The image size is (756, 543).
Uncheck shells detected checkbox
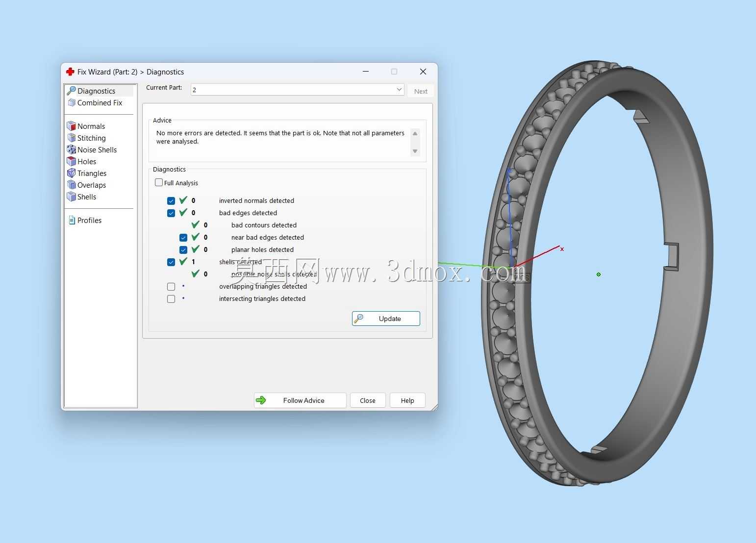[171, 262]
